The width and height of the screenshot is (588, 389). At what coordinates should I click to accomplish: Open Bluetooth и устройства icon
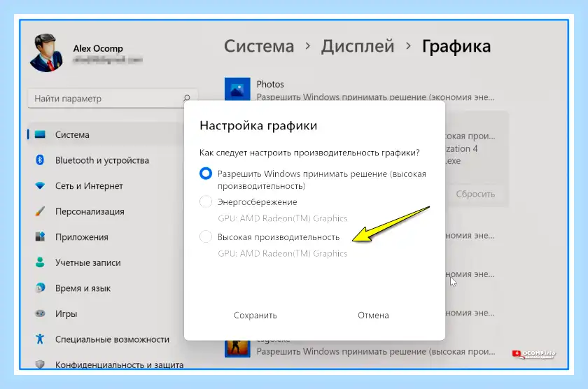[x=40, y=160]
